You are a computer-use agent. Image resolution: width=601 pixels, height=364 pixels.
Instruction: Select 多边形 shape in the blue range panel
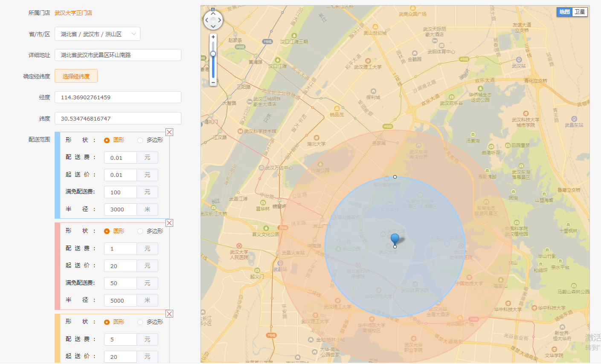pos(140,140)
